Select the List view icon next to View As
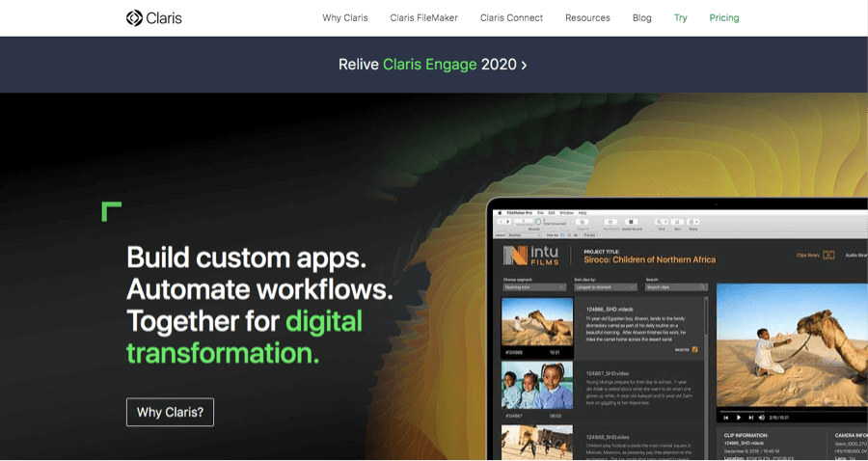The width and height of the screenshot is (868, 461). click(570, 235)
